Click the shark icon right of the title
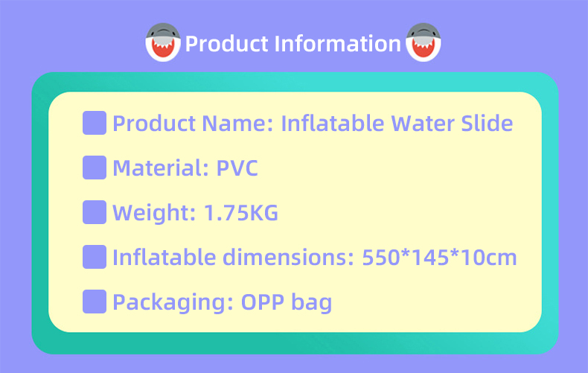 [424, 42]
